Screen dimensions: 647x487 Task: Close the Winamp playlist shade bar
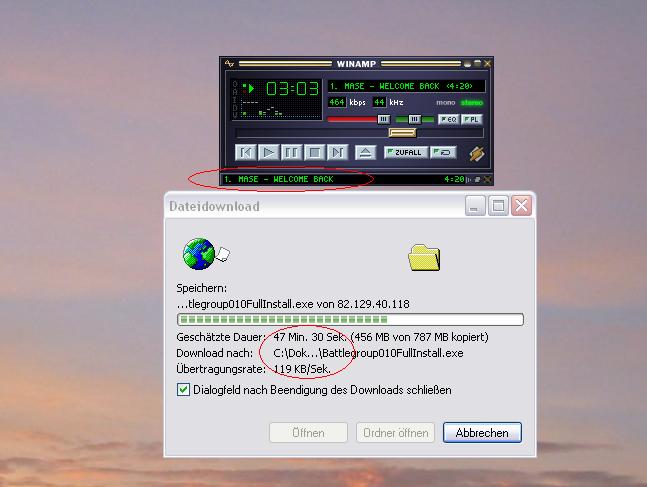coord(487,180)
